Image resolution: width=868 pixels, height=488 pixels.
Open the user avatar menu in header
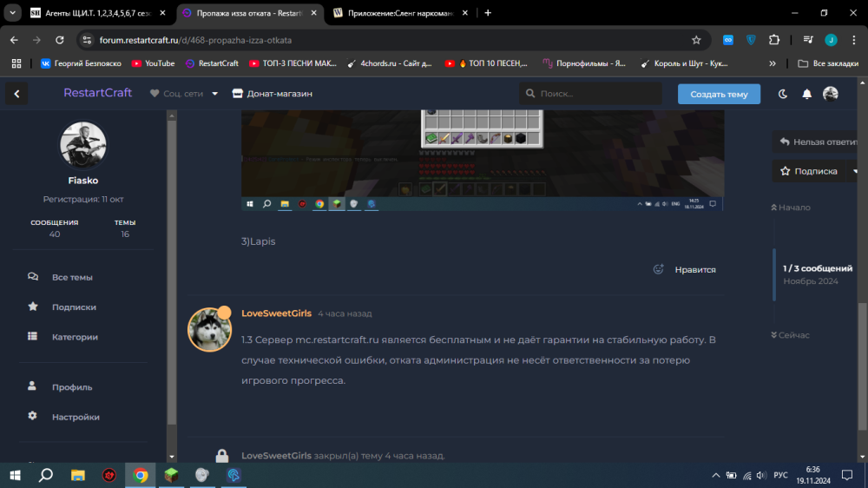click(x=831, y=94)
